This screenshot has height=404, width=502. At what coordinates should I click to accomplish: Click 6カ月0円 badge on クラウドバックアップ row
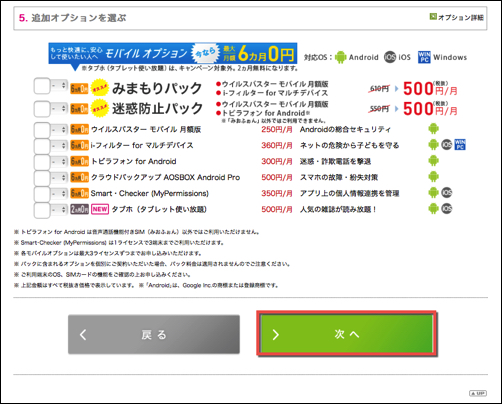point(79,177)
